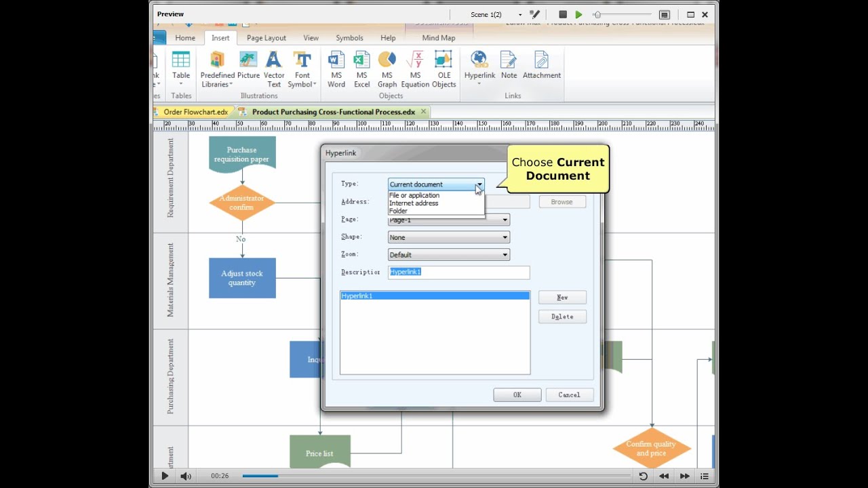Open the Help ribbon tab

388,38
